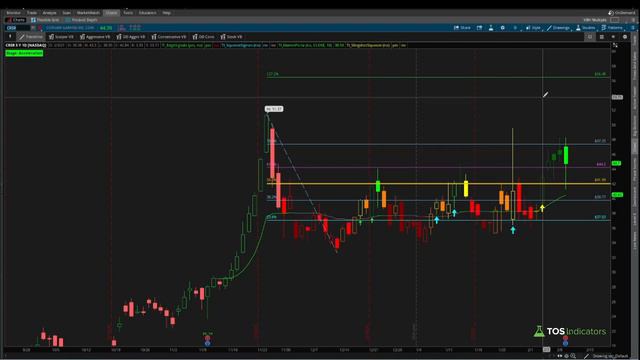Click the green last price label on axis
Viewport: 640px width, 360px height.
(x=616, y=163)
